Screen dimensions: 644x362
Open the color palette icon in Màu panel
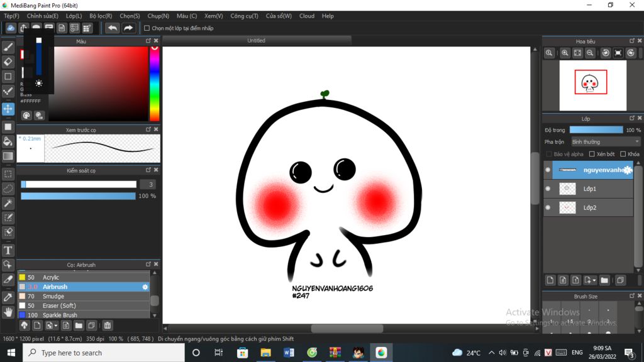(x=26, y=116)
